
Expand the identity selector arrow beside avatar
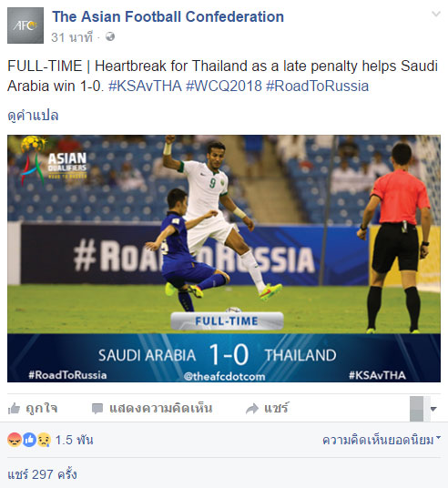433,409
